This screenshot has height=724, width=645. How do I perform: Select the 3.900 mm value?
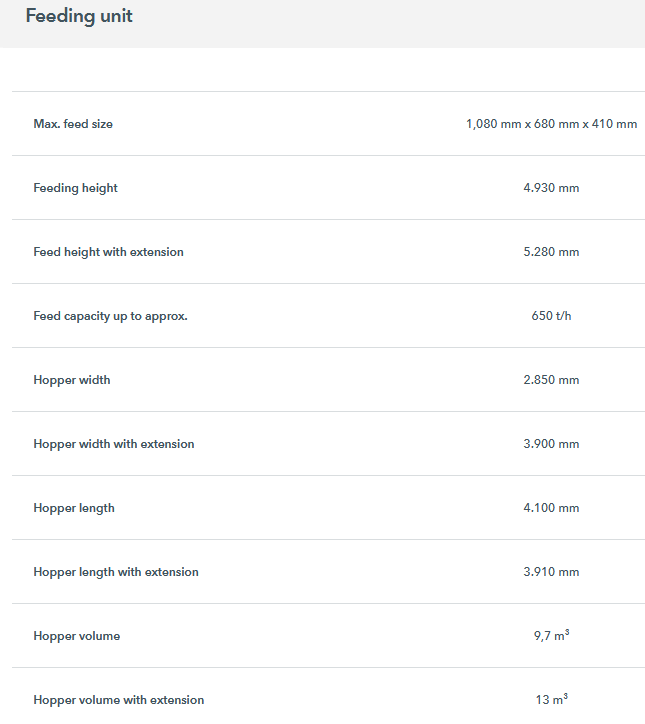coord(551,444)
